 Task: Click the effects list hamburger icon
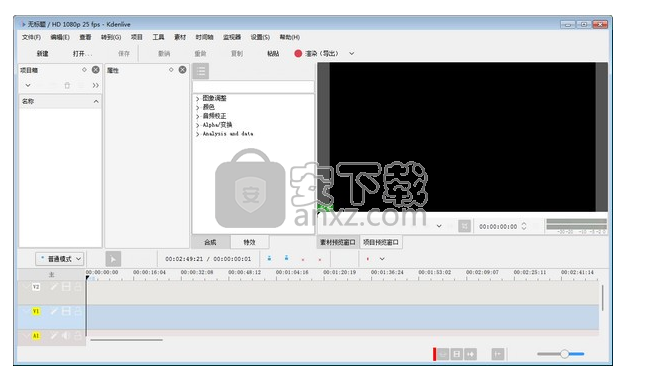click(201, 71)
